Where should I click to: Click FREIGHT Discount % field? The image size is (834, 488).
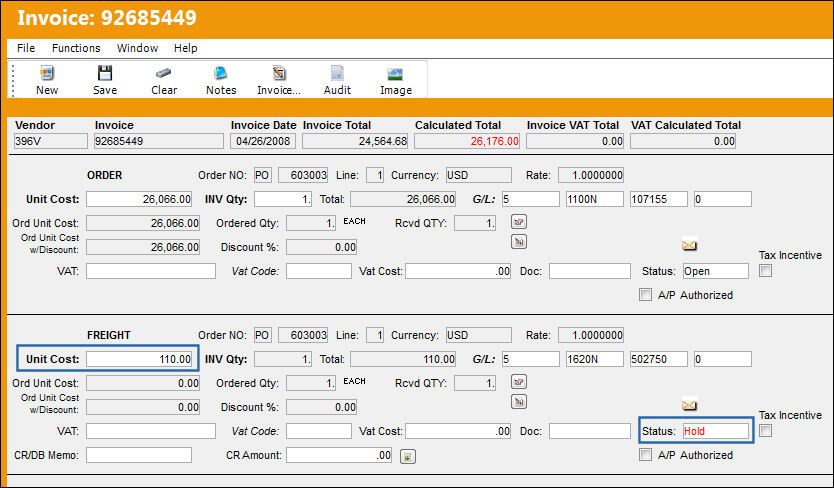point(322,407)
